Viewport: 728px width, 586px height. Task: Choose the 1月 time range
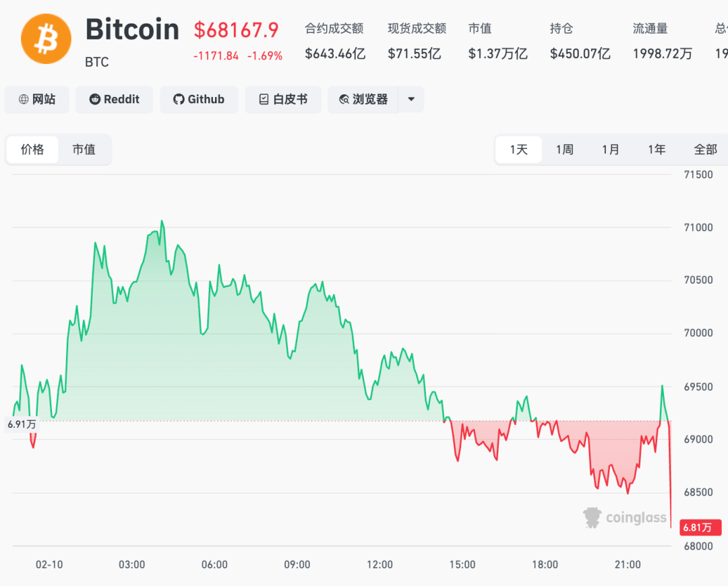tap(611, 150)
